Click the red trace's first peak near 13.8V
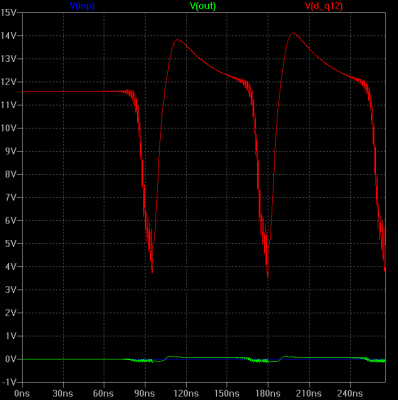The width and height of the screenshot is (398, 400). coord(178,40)
